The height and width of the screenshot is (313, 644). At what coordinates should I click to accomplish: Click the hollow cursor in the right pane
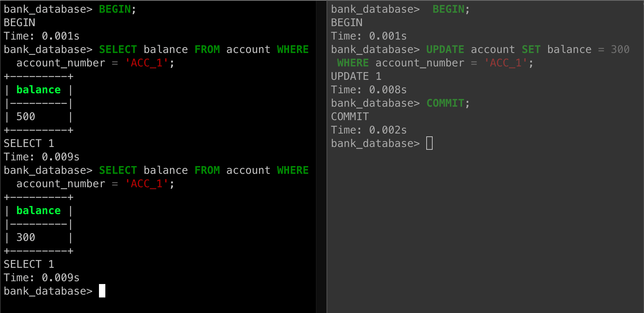click(x=429, y=143)
